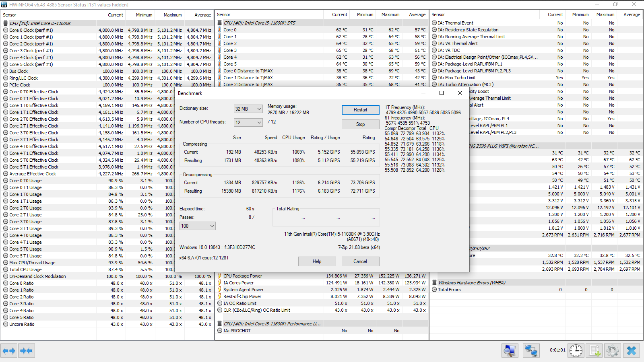Click the collapse sensor columns arrows icon

click(26, 351)
